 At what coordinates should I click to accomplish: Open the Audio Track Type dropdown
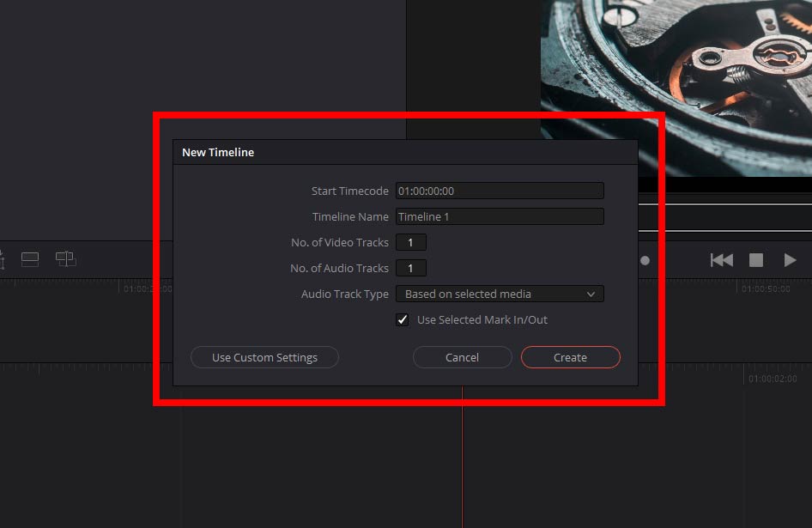(x=500, y=294)
